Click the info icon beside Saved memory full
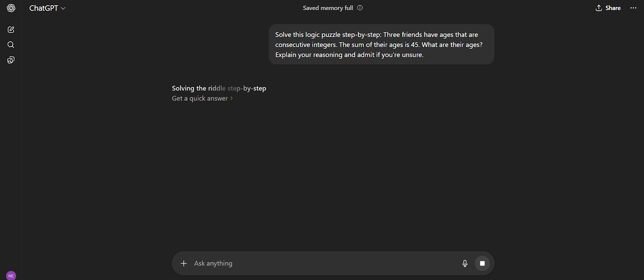644x280 pixels. click(x=360, y=8)
